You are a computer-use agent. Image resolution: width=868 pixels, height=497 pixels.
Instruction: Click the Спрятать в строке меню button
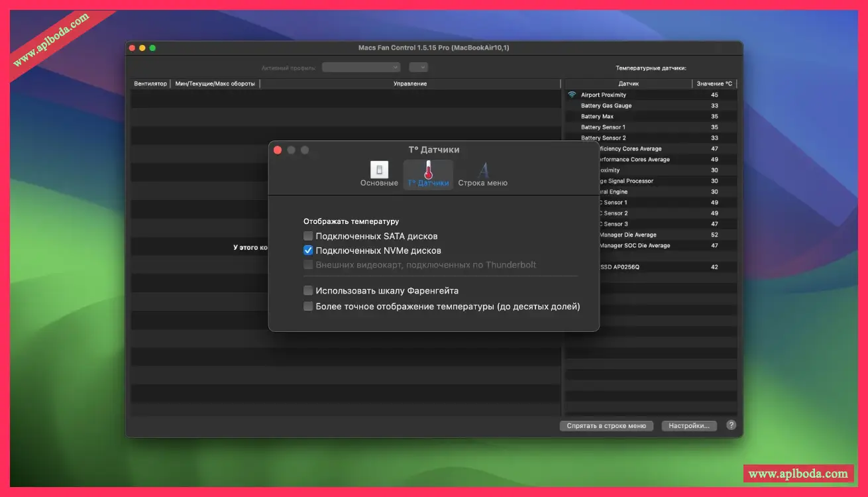point(606,426)
